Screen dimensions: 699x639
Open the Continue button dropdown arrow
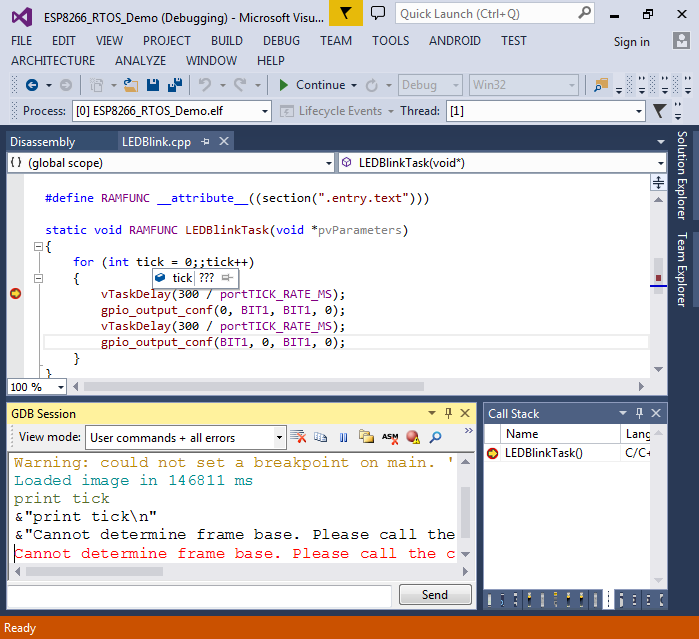[x=354, y=85]
